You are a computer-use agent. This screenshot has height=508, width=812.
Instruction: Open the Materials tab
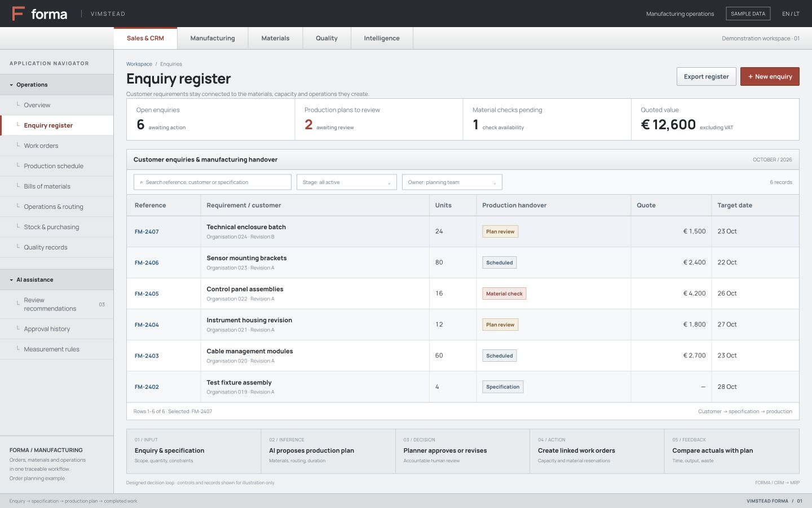pyautogui.click(x=275, y=38)
